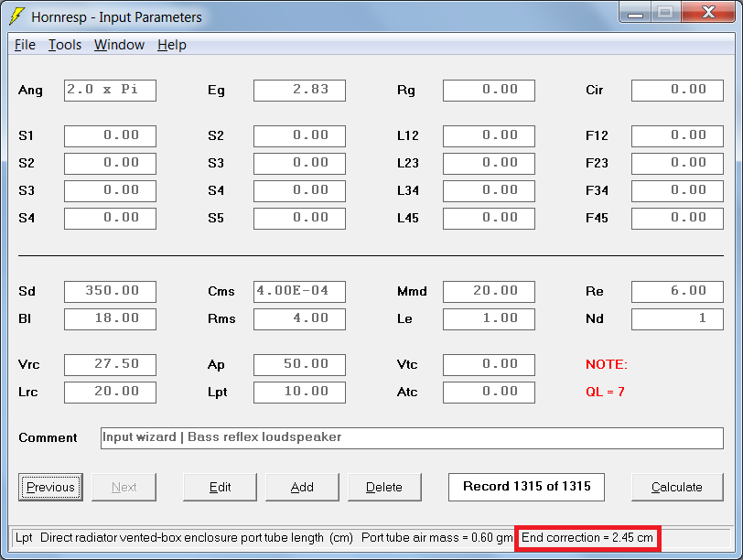Click the L34 input field
This screenshot has height=560, width=743.
(x=489, y=191)
